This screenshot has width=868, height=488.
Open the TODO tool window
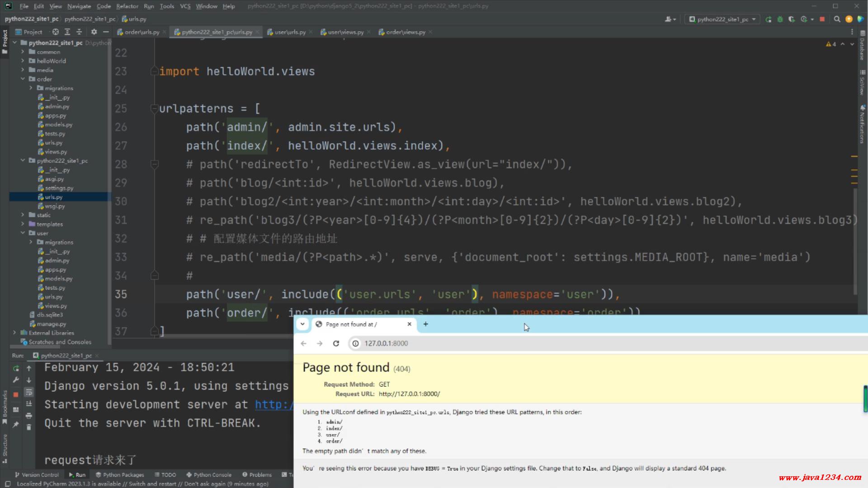pos(165,475)
